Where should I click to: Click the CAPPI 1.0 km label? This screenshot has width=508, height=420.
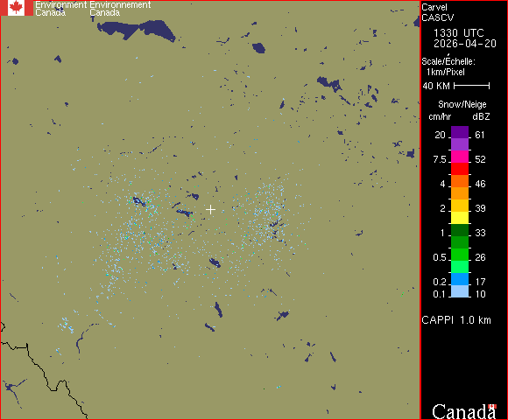coord(456,320)
